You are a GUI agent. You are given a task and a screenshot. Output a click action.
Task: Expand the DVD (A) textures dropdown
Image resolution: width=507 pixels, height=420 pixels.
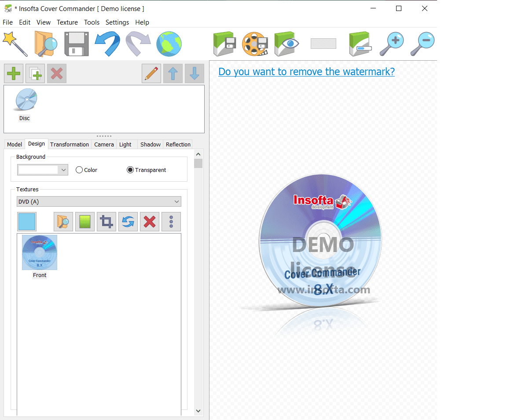click(176, 202)
